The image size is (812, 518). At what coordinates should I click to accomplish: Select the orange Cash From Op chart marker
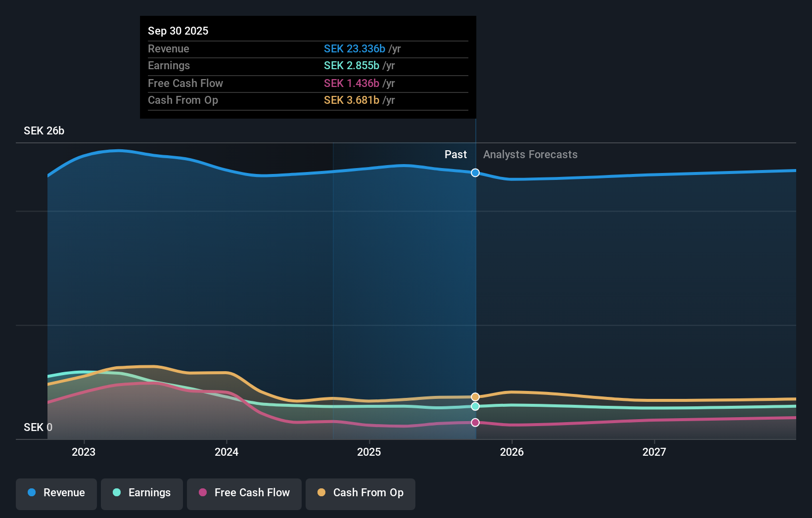pyautogui.click(x=475, y=396)
